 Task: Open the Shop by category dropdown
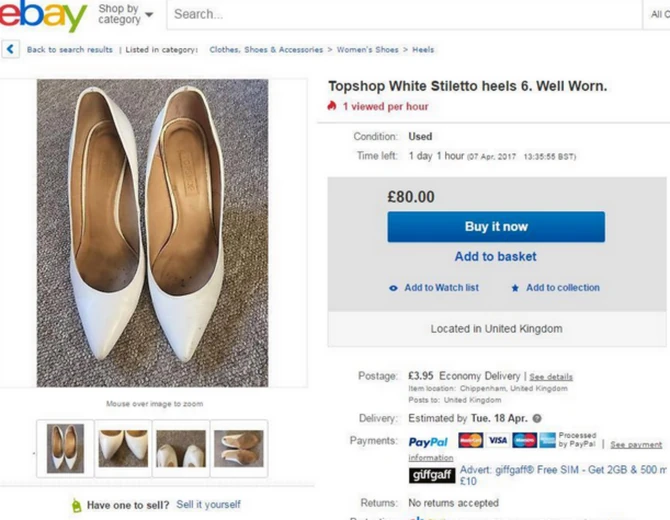[125, 15]
